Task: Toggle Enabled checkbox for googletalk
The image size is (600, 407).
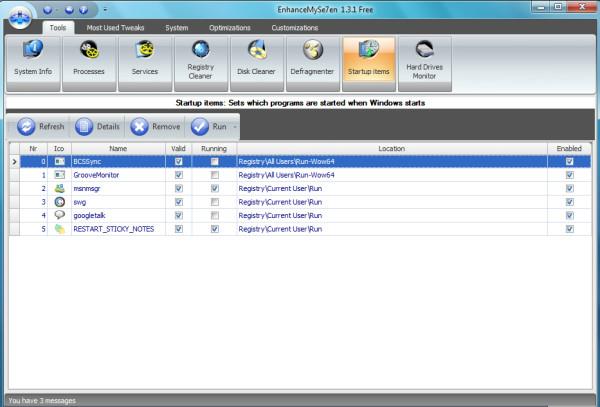Action: (569, 215)
